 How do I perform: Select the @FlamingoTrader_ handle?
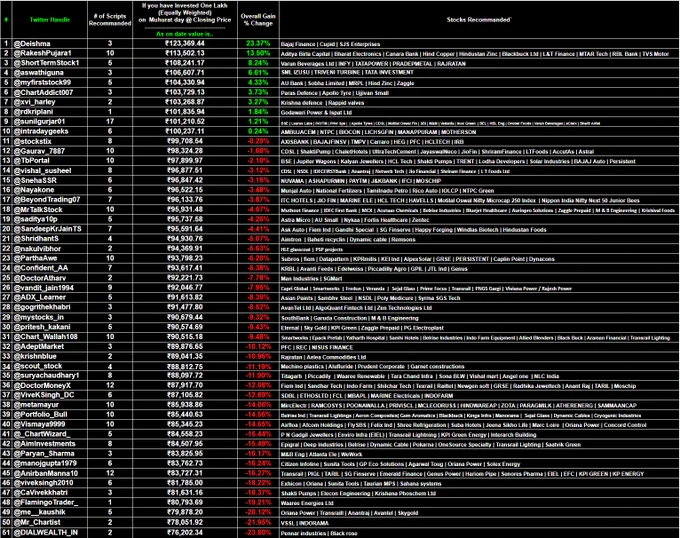pyautogui.click(x=46, y=502)
